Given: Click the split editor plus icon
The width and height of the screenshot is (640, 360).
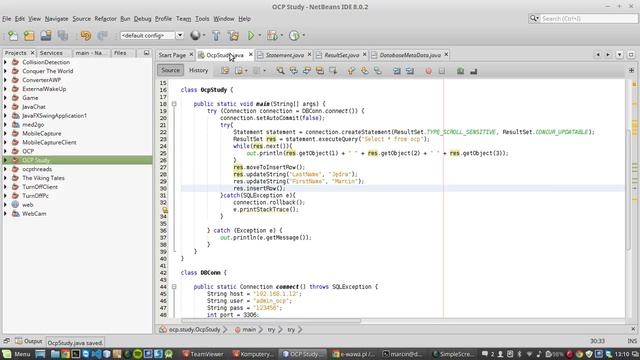Looking at the screenshot, I should (631, 71).
